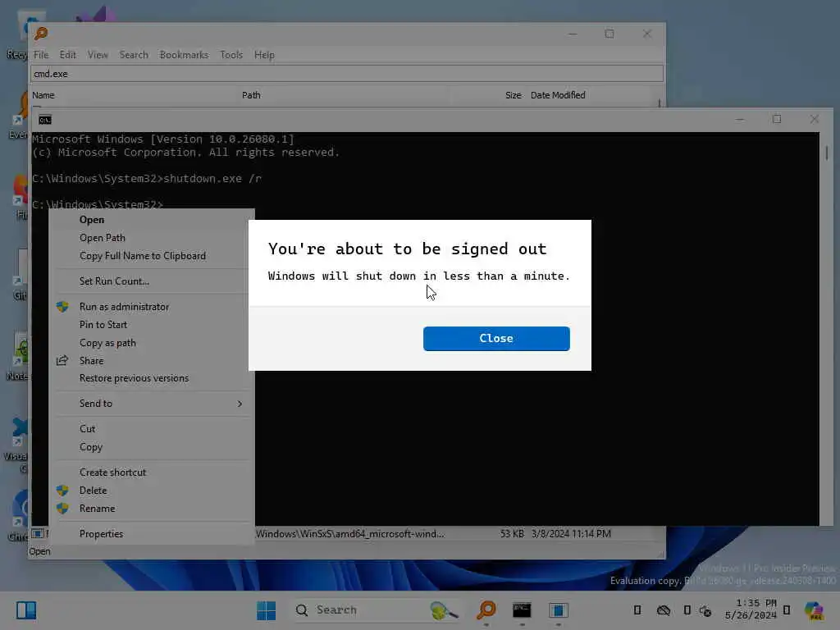Sort results by the Name column
Viewport: 840px width, 630px height.
click(x=43, y=95)
